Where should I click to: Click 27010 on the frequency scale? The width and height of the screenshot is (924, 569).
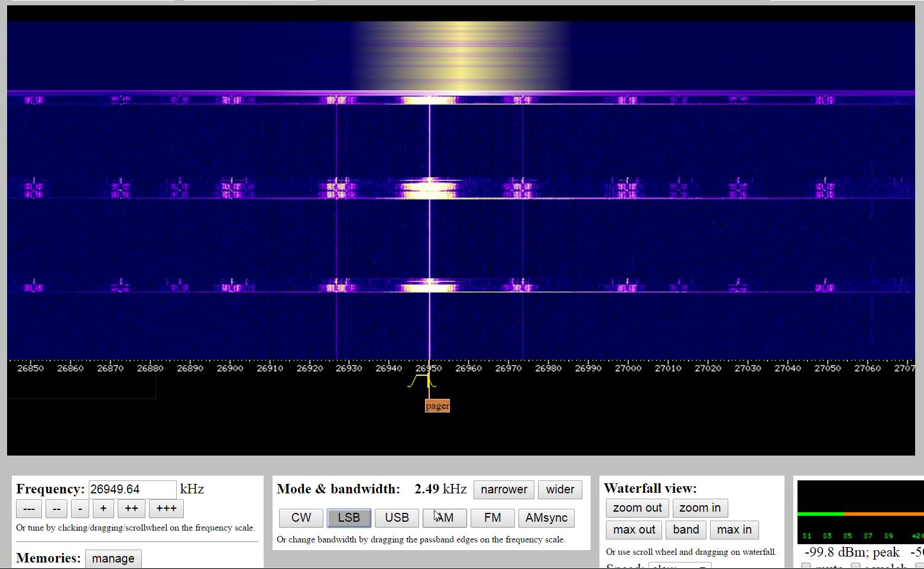click(668, 368)
